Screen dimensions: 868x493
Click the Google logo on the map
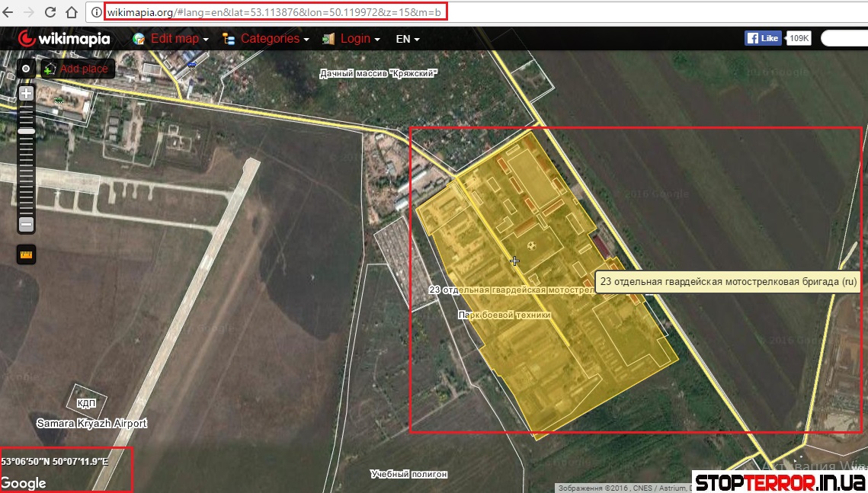coord(24,483)
